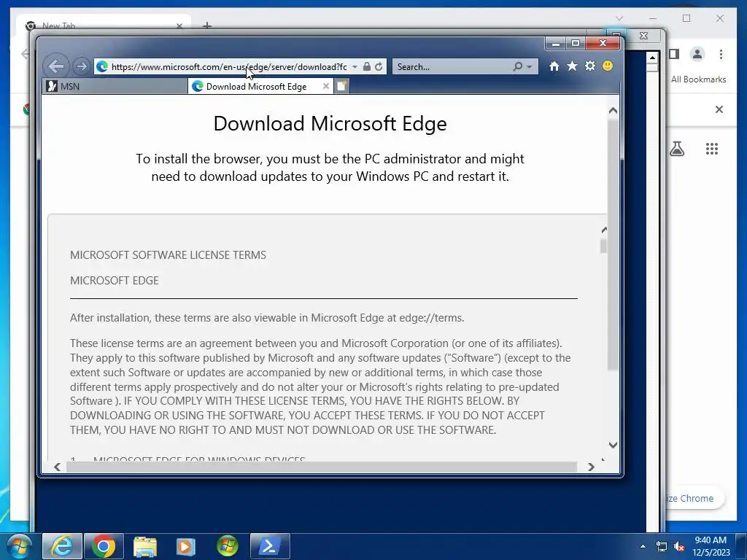Open Windows Explorer folder on taskbar
747x560 pixels.
pos(145,547)
